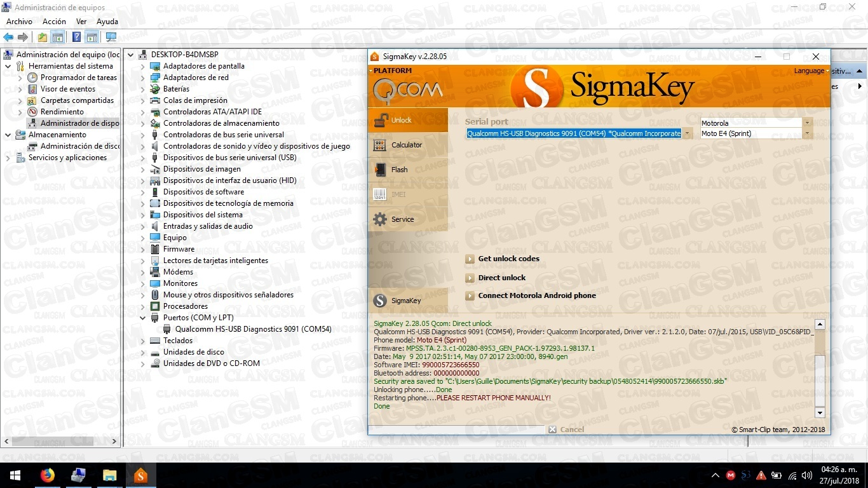This screenshot has height=488, width=868.
Task: Open the Acción menu
Action: point(54,22)
